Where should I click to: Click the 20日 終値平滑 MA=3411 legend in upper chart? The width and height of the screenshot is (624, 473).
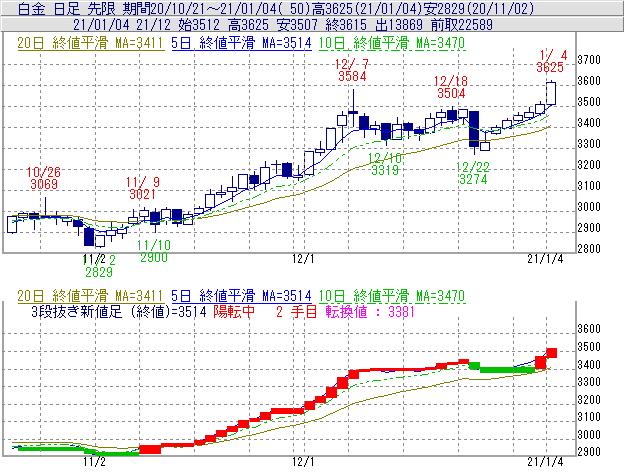pos(90,43)
